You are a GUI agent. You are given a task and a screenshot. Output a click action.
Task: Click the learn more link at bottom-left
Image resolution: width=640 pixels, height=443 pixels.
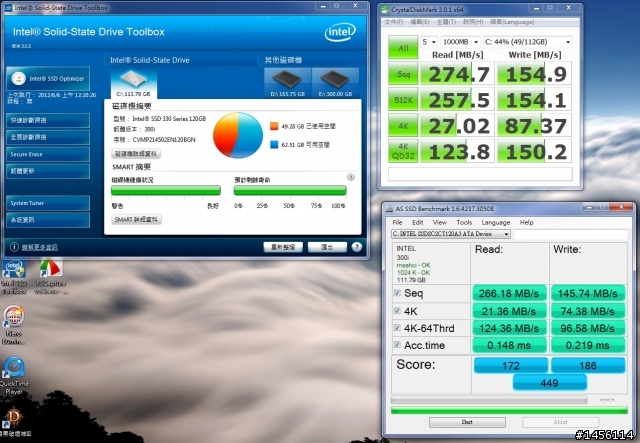(40, 247)
